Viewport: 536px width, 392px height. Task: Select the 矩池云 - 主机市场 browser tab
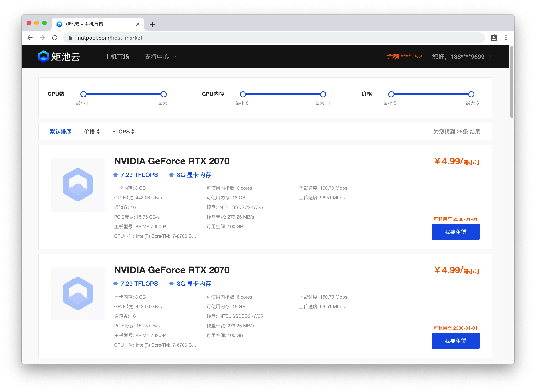click(x=98, y=24)
